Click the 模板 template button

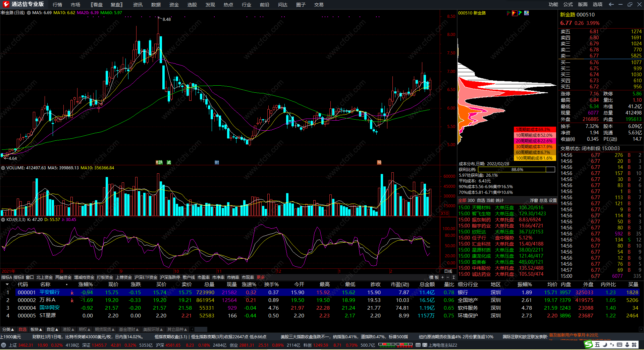click(x=434, y=277)
